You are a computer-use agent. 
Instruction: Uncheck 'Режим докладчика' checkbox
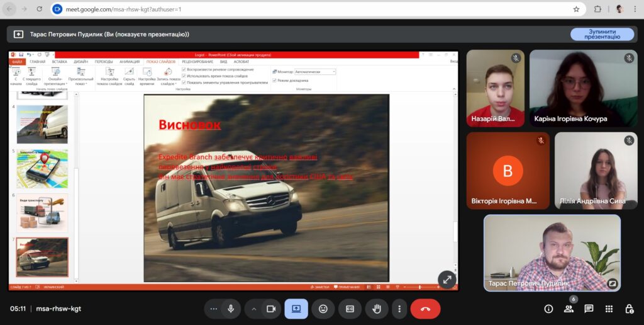tap(274, 80)
